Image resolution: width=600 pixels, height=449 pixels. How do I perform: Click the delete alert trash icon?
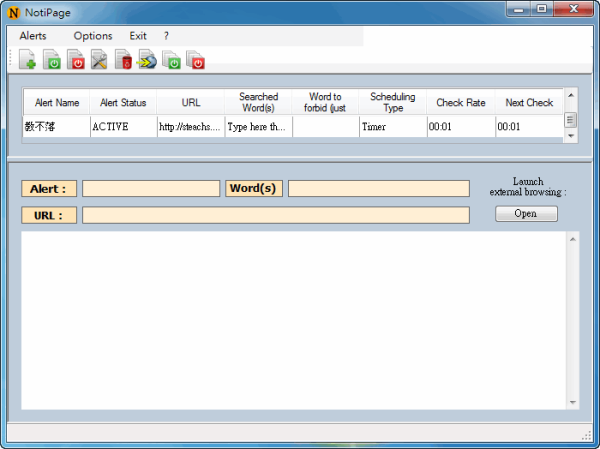124,61
